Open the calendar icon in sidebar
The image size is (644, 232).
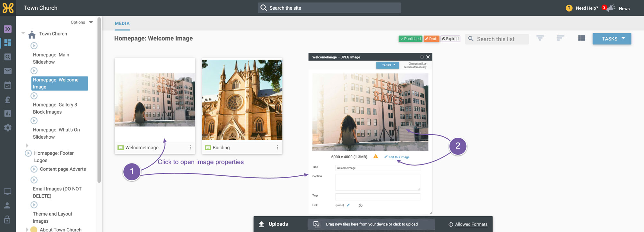pyautogui.click(x=8, y=85)
